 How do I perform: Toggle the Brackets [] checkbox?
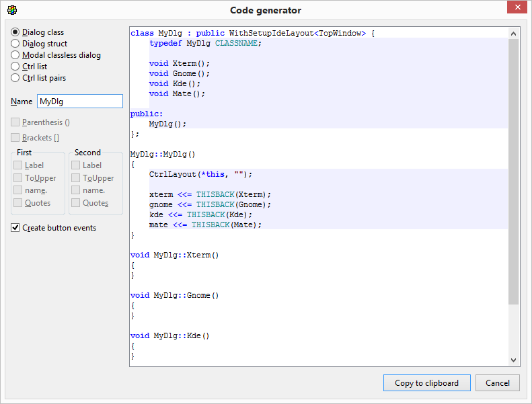click(15, 138)
